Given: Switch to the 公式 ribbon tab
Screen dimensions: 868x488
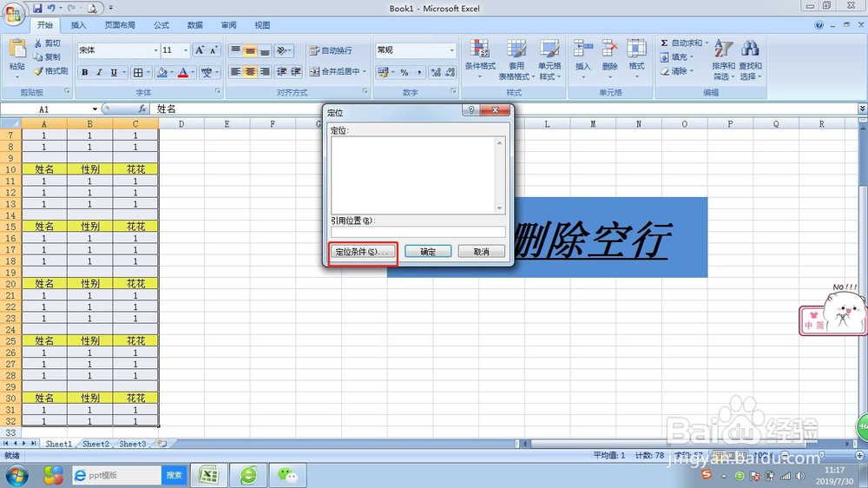Looking at the screenshot, I should coord(161,25).
